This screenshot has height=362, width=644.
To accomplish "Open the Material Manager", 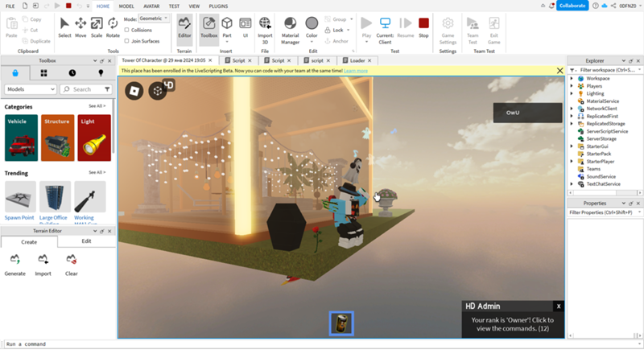I will click(x=290, y=27).
